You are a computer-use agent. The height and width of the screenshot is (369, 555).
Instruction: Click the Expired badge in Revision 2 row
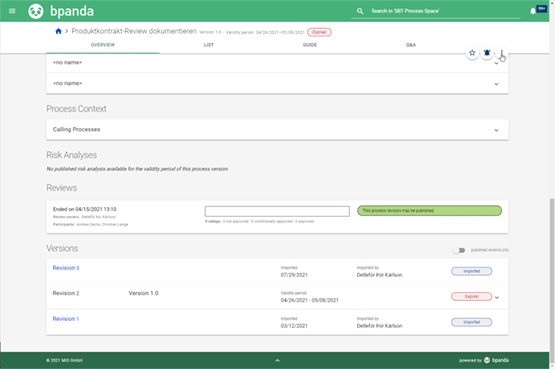point(471,296)
